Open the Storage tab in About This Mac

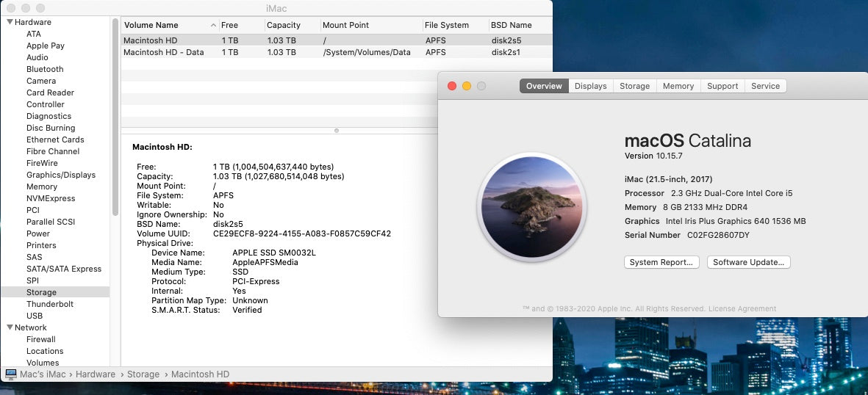[x=634, y=86]
